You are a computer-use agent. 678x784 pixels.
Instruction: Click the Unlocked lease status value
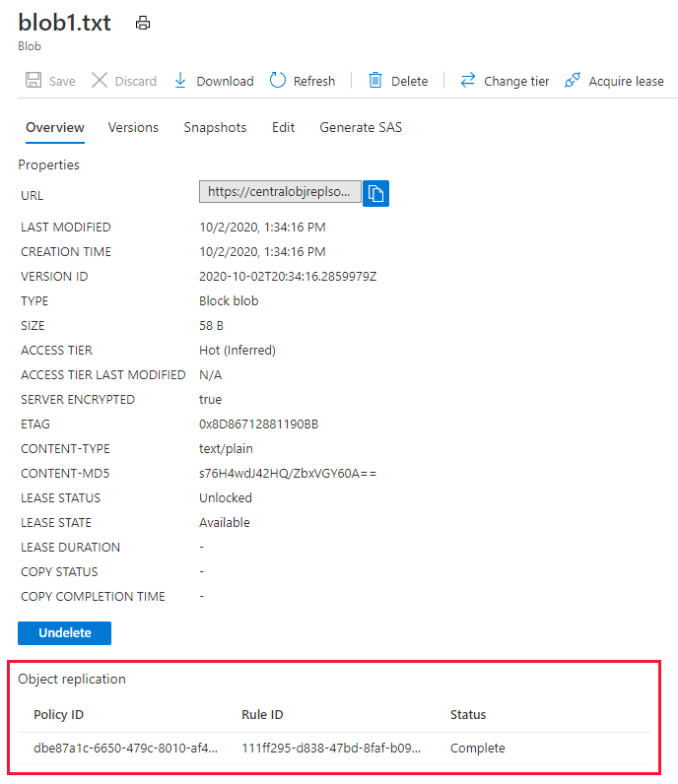226,498
